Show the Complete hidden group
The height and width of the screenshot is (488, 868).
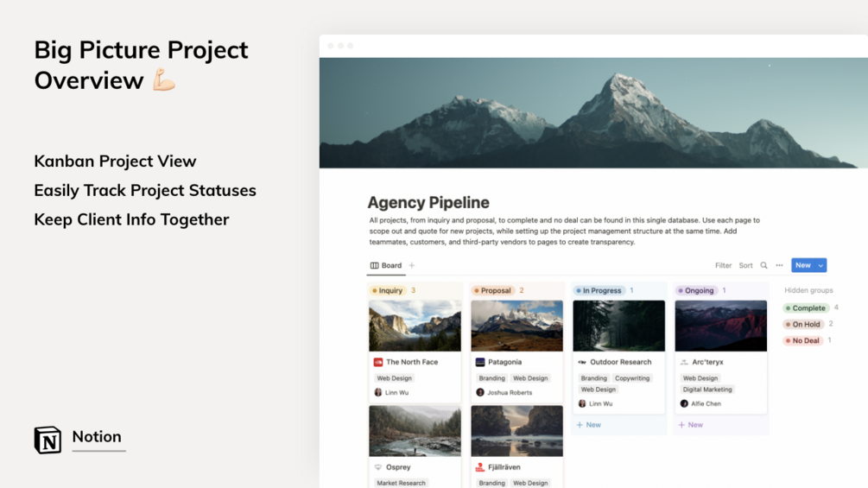[806, 308]
